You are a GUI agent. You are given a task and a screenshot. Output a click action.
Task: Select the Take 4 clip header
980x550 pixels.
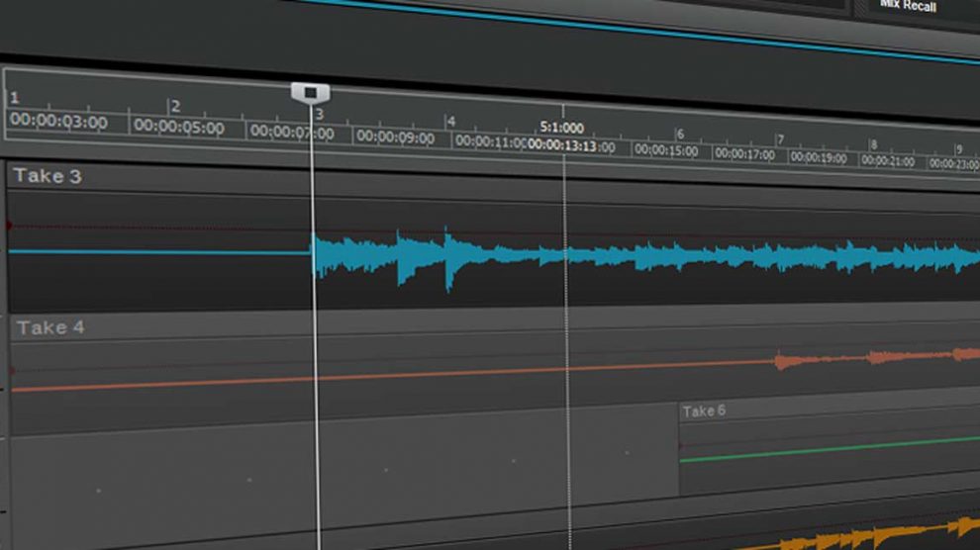click(x=49, y=327)
